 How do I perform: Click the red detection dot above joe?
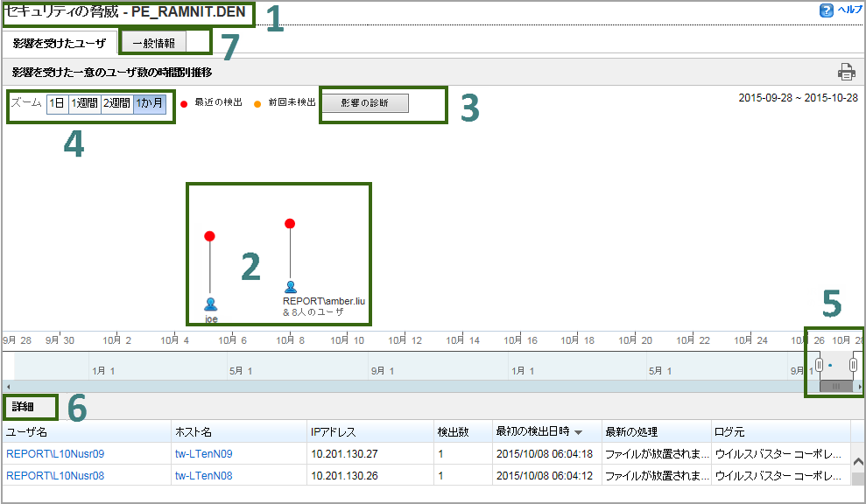209,236
